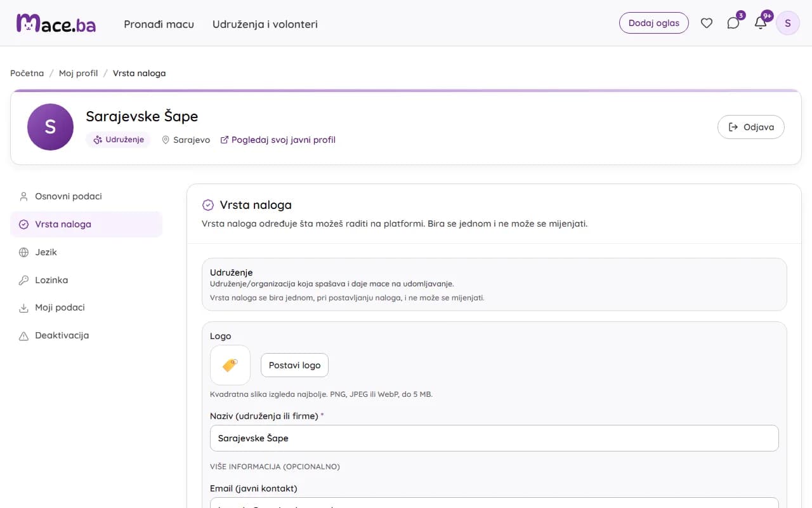Open Lozinka settings
This screenshot has width=812, height=508.
point(86,280)
